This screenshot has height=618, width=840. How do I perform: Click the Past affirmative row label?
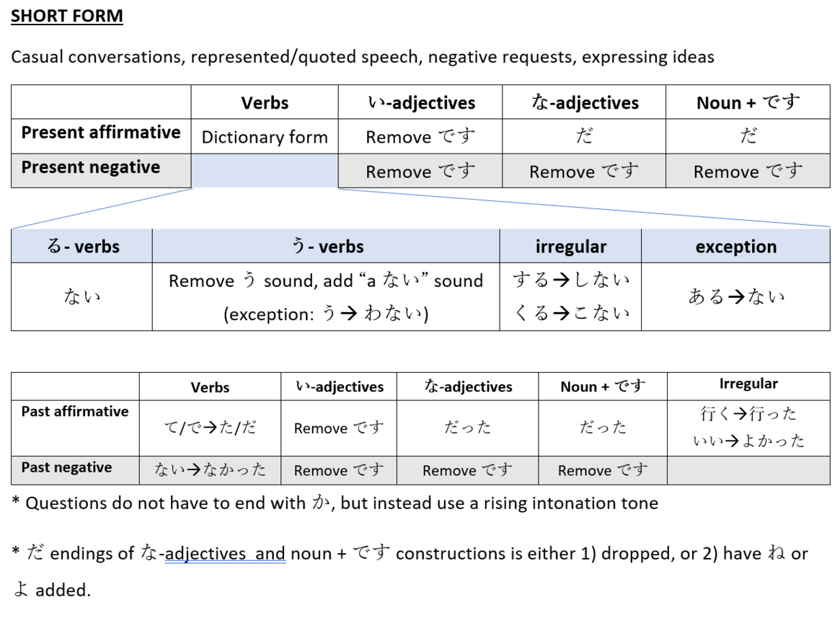75,412
